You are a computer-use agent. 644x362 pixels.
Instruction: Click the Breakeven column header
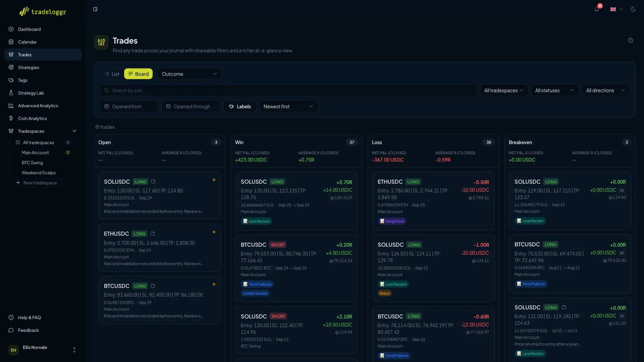coord(520,142)
